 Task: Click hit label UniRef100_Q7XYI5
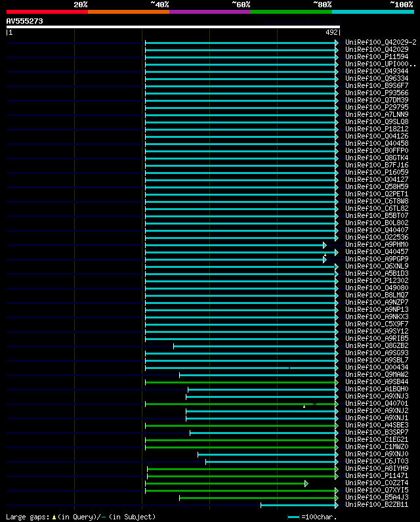coord(377,490)
